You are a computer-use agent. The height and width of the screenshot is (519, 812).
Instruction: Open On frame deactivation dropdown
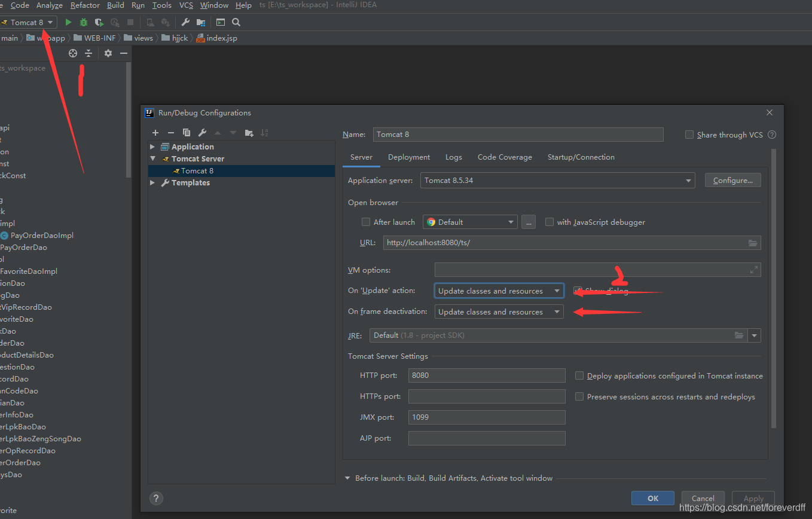499,312
